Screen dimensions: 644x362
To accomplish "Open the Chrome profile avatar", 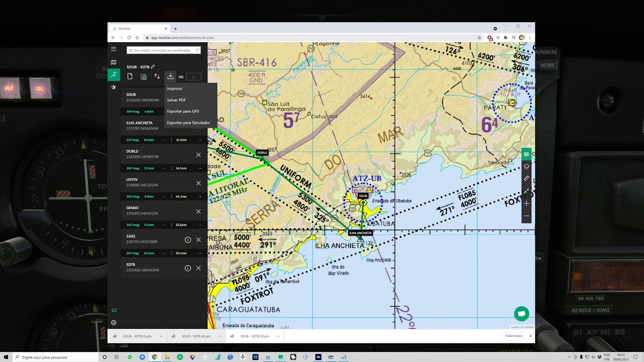I will point(522,38).
